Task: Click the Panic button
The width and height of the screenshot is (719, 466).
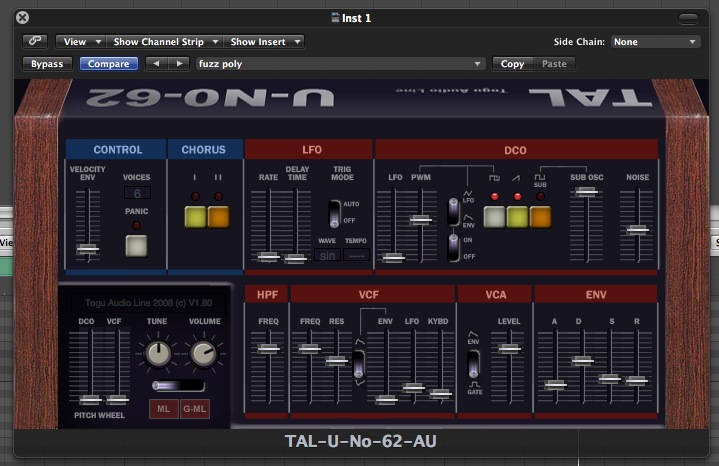Action: coord(136,246)
